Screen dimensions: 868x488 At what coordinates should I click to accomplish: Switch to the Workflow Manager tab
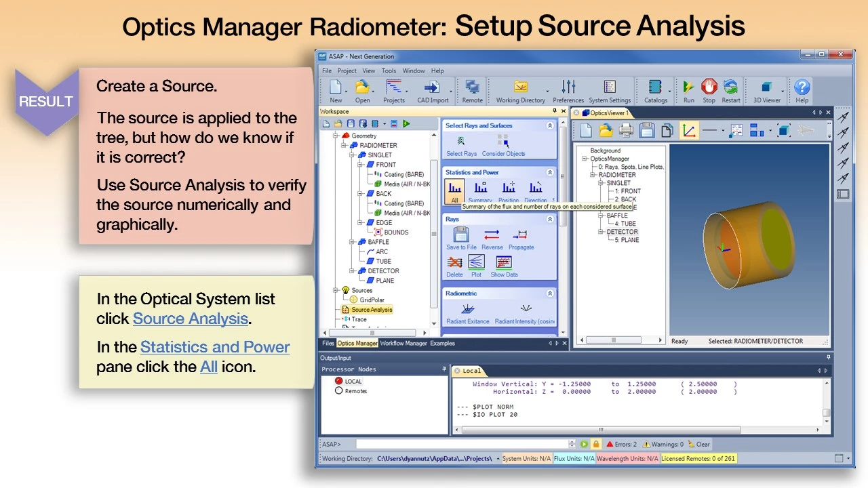coord(403,344)
